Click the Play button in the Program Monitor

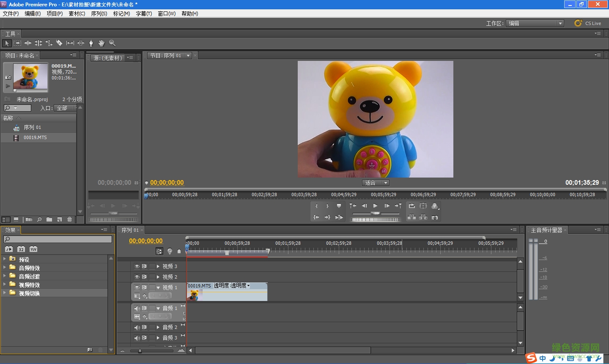pyautogui.click(x=375, y=206)
